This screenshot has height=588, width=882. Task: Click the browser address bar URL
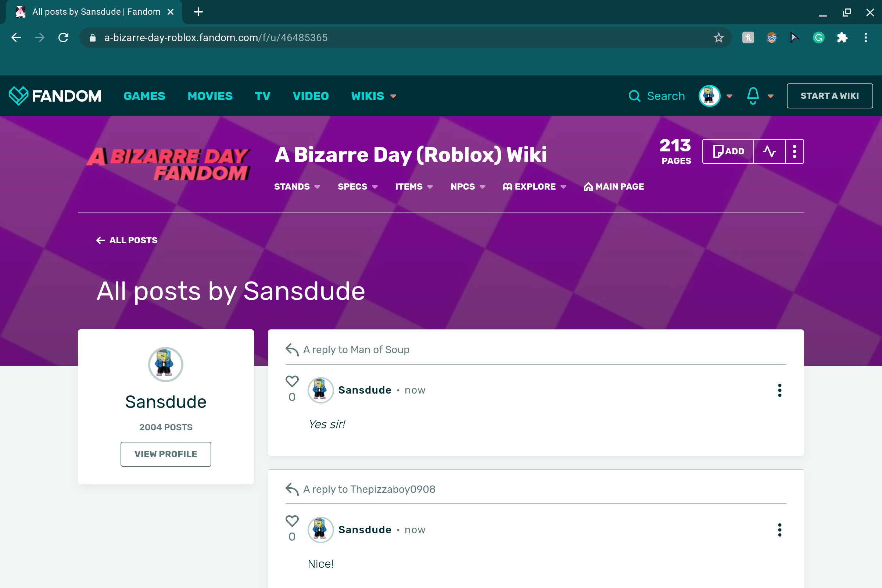[216, 37]
